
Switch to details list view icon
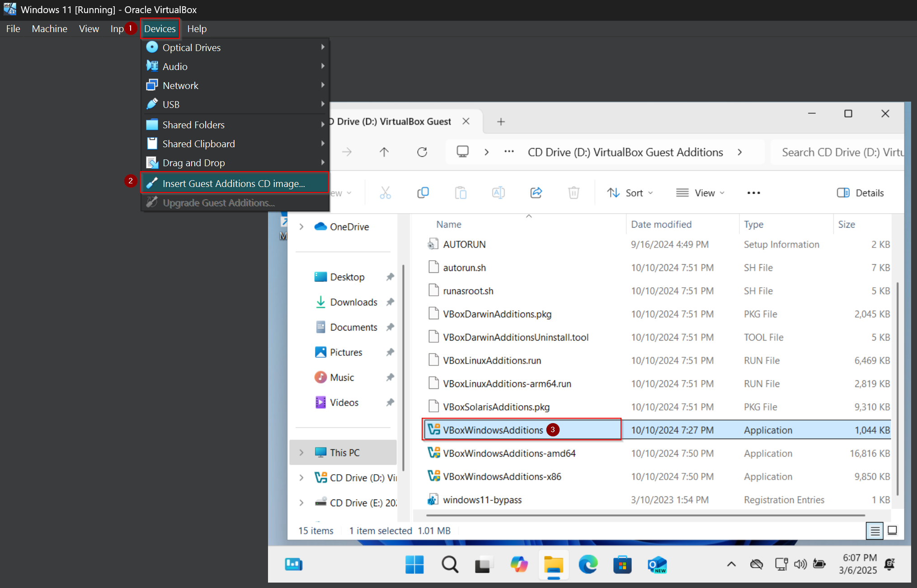[875, 531]
